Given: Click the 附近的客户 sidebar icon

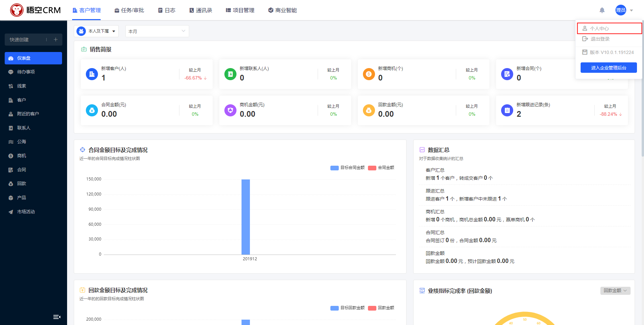Looking at the screenshot, I should (11, 114).
